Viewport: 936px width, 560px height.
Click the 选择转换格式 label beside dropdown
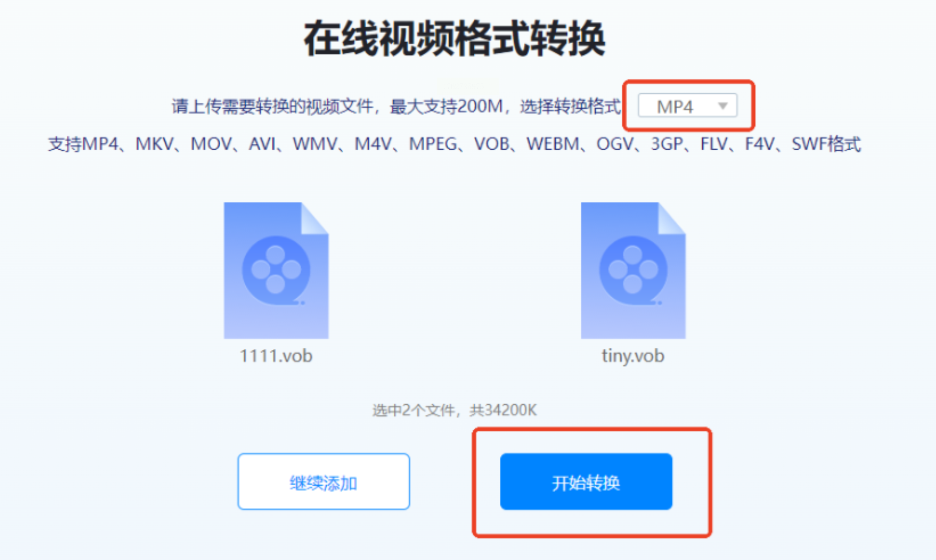tap(570, 106)
